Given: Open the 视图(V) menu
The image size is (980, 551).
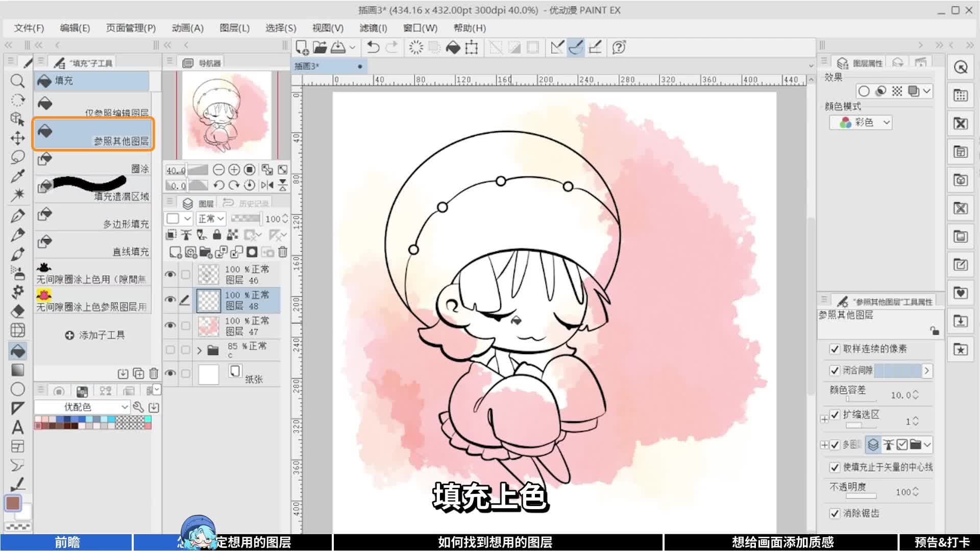Looking at the screenshot, I should coord(328,28).
